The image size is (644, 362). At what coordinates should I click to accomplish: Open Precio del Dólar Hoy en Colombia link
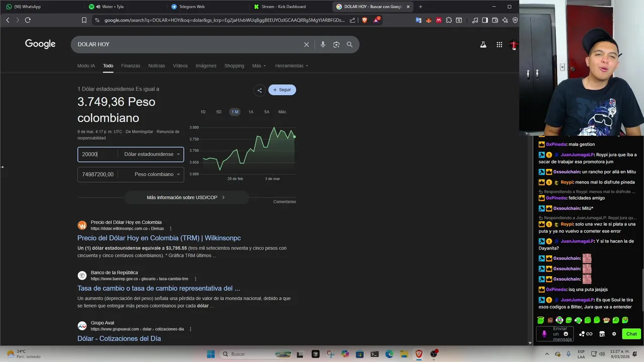(159, 238)
